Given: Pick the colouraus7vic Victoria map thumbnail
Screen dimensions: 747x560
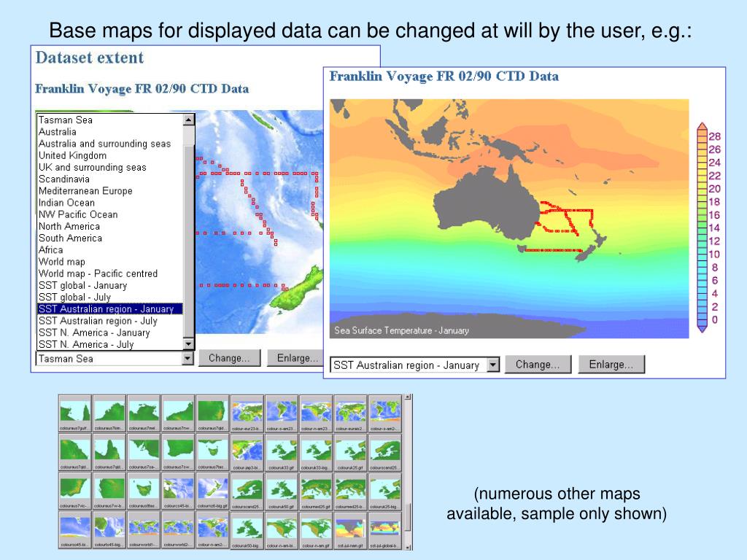Looking at the screenshot, I should point(75,491).
